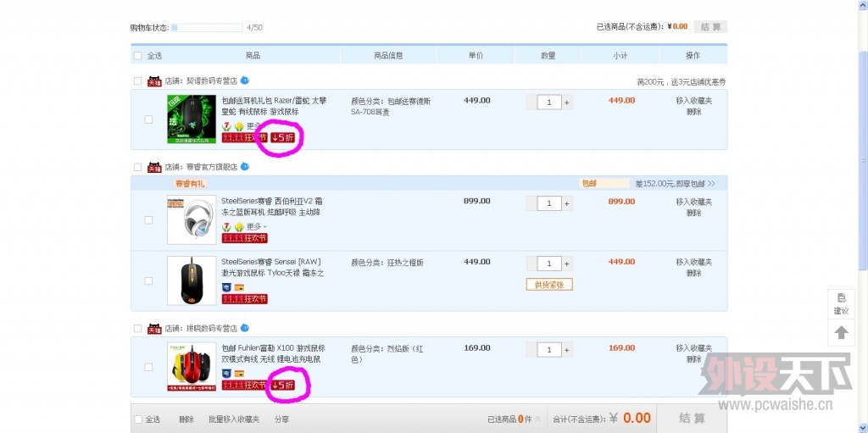Viewport: 868px width, 433px height.
Task: Open the 建议 feedback side button
Action: (x=842, y=304)
